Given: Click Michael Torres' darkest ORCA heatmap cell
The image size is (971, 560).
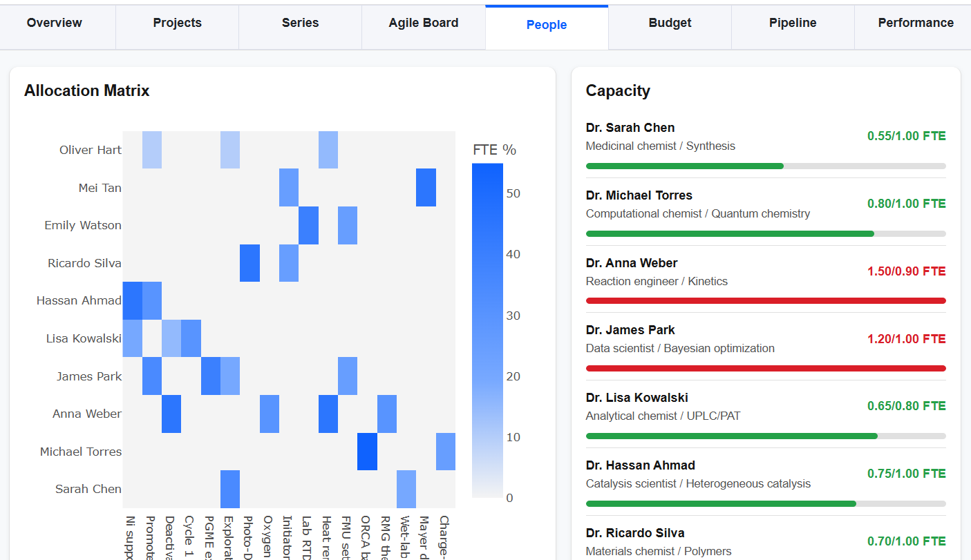Looking at the screenshot, I should pyautogui.click(x=367, y=452).
